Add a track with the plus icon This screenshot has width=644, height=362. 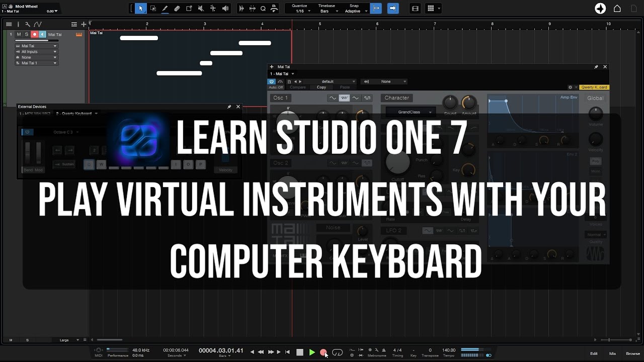pyautogui.click(x=84, y=24)
